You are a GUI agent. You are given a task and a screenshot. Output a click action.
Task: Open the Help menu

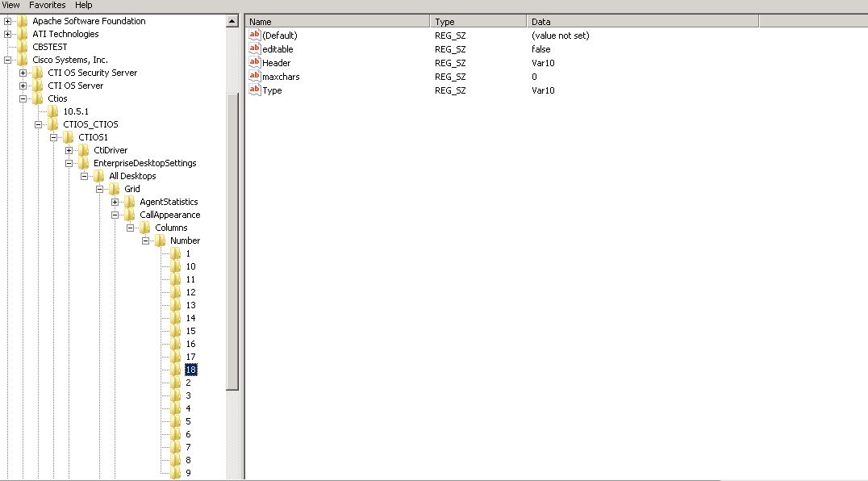(x=84, y=5)
